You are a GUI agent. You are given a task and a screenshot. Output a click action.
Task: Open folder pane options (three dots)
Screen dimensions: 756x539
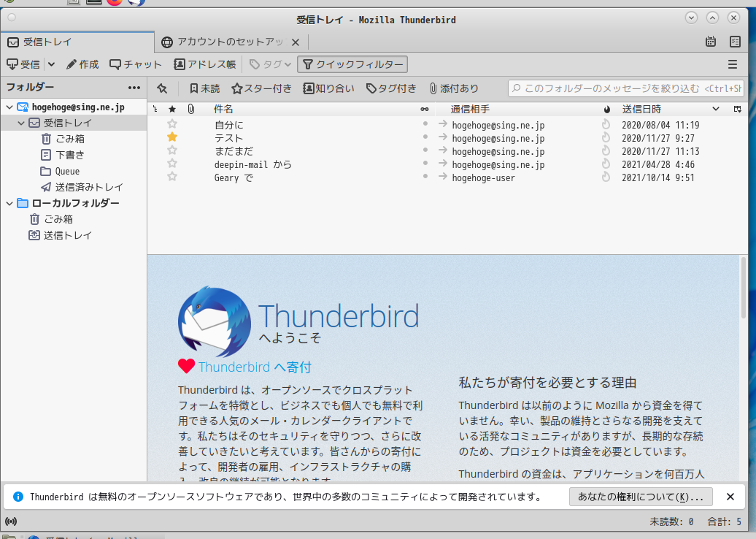click(x=134, y=88)
